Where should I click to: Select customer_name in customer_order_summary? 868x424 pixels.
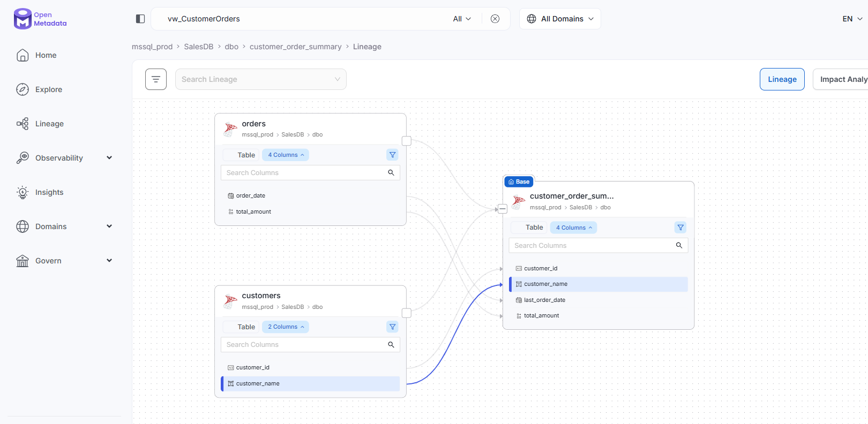(x=598, y=284)
